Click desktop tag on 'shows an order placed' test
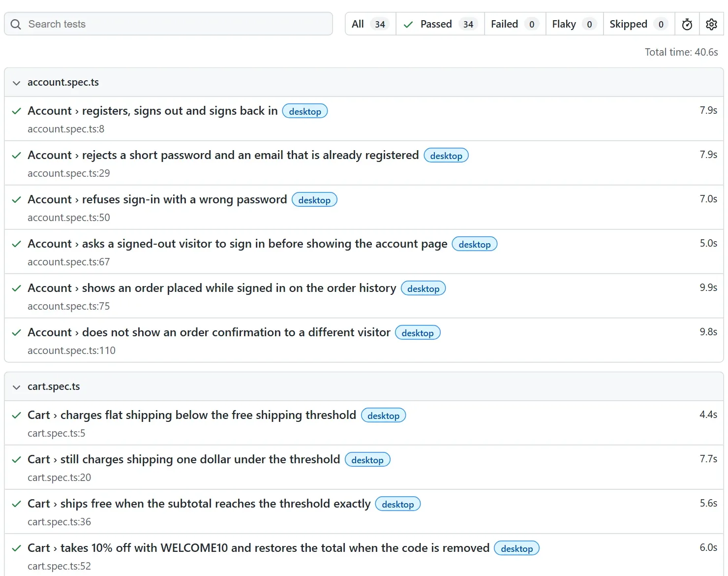Image resolution: width=728 pixels, height=576 pixels. (x=424, y=288)
